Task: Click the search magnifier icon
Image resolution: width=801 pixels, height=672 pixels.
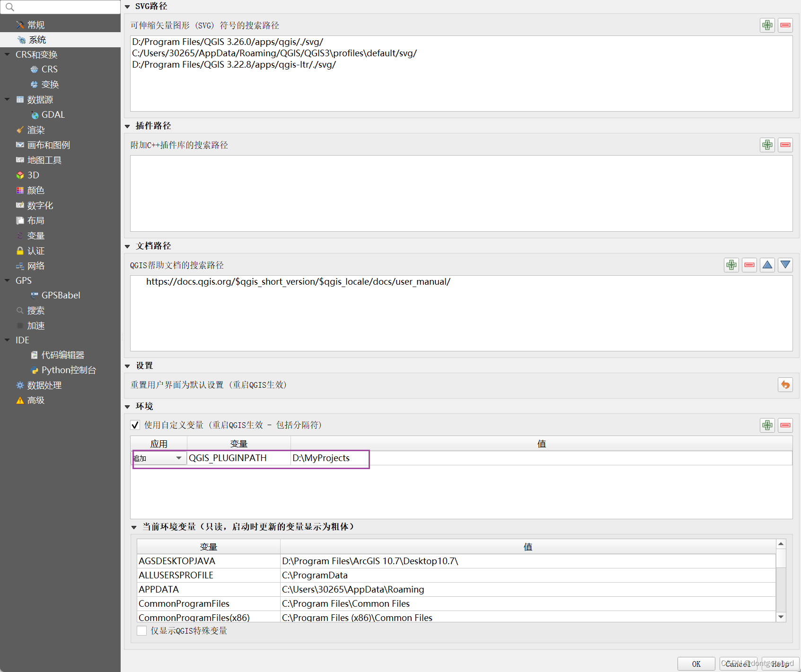Action: point(9,7)
